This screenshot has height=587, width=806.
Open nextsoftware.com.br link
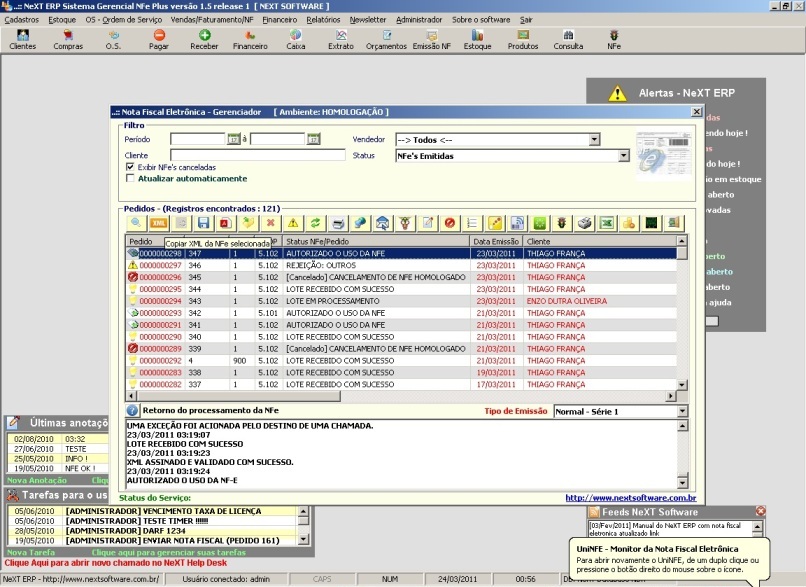631,498
